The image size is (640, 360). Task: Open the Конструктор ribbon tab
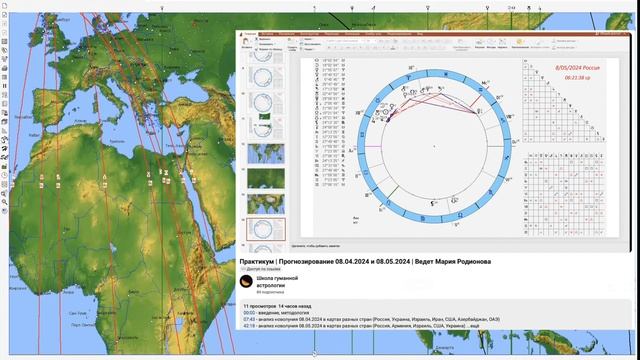click(309, 34)
